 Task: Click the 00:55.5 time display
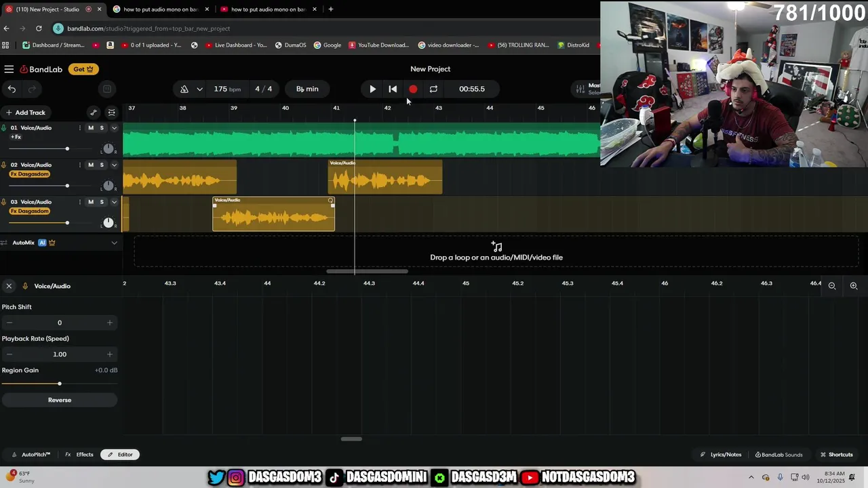pos(472,89)
